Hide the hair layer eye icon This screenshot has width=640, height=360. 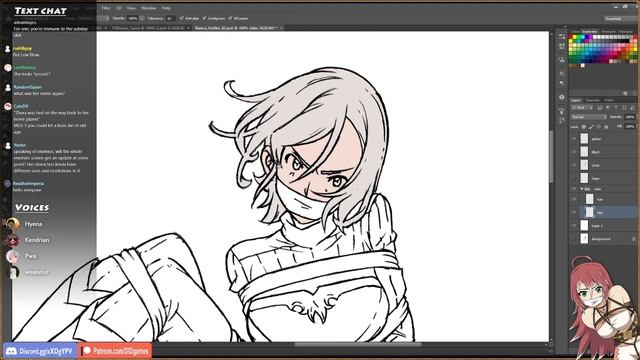574,199
